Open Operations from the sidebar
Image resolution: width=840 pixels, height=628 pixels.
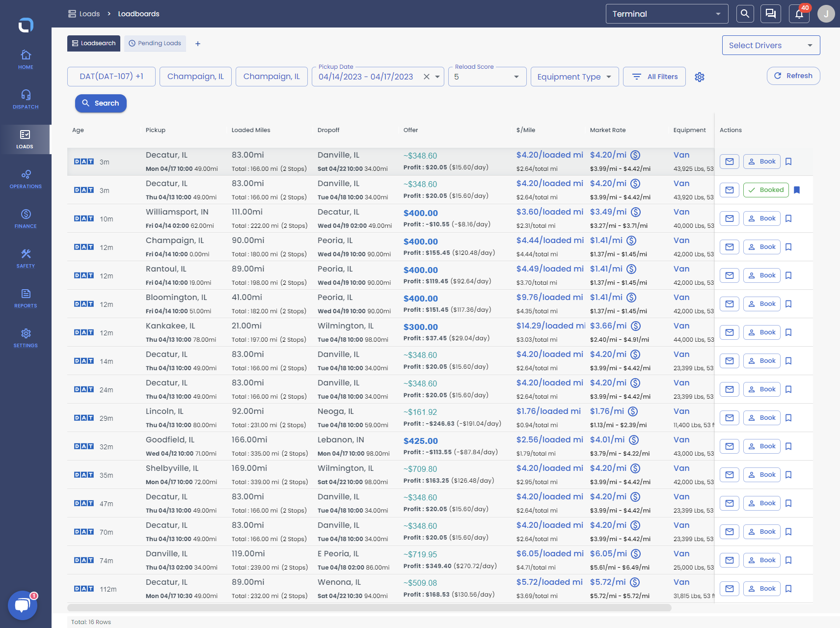[x=26, y=179]
